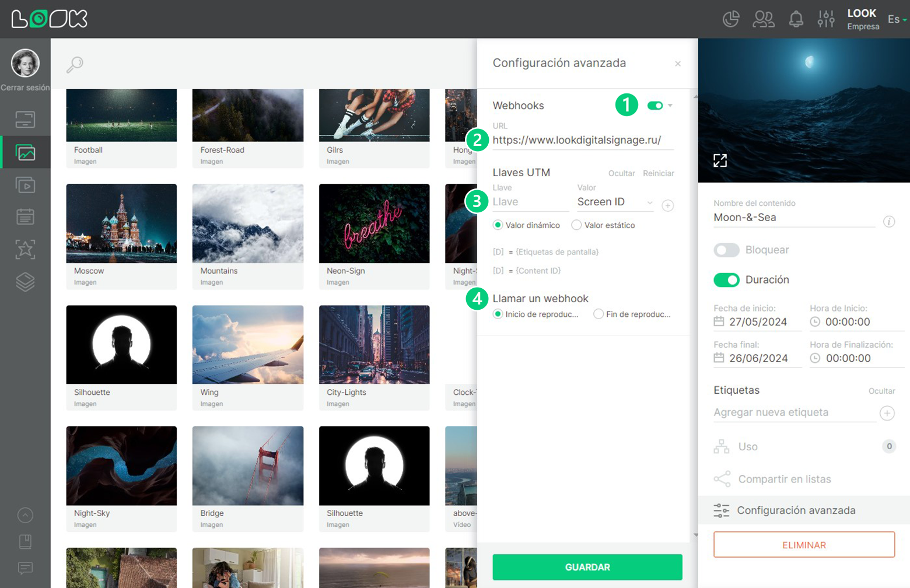Image resolution: width=910 pixels, height=588 pixels.
Task: Open the Es language dropdown
Action: (x=897, y=19)
